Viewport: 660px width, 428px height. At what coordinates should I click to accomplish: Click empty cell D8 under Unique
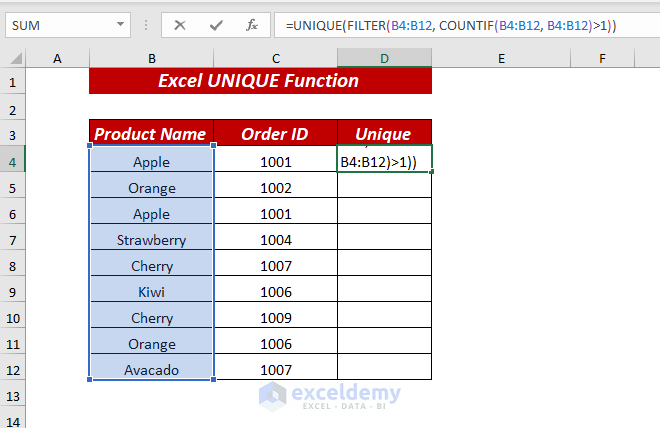pyautogui.click(x=384, y=263)
